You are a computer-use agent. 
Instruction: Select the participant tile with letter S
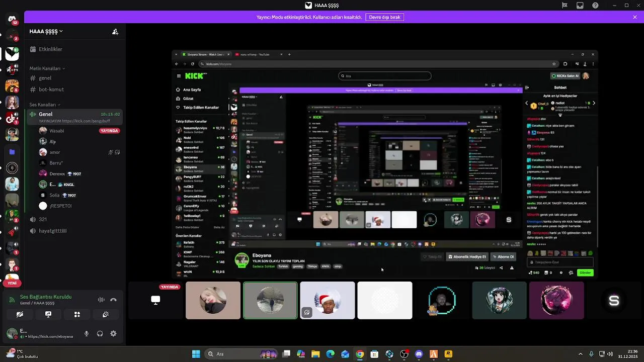[614, 300]
